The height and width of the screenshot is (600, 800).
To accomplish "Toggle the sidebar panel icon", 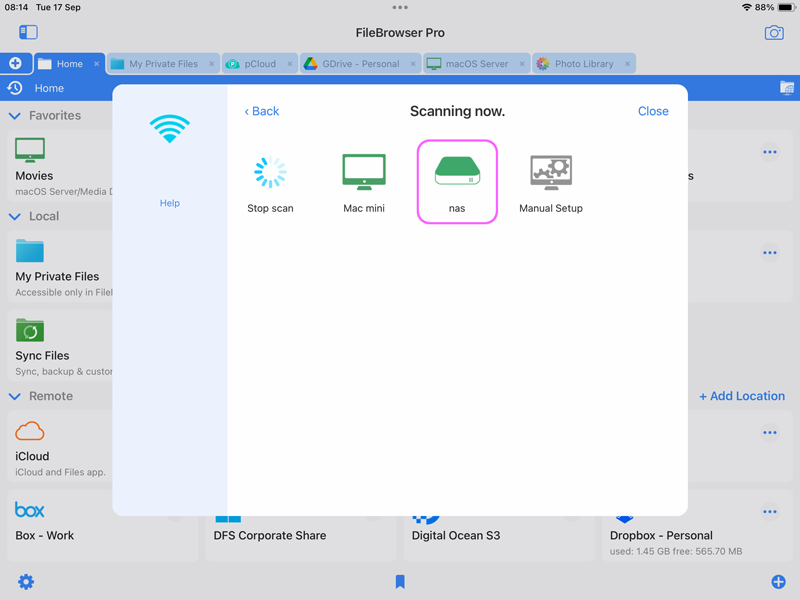I will point(28,32).
